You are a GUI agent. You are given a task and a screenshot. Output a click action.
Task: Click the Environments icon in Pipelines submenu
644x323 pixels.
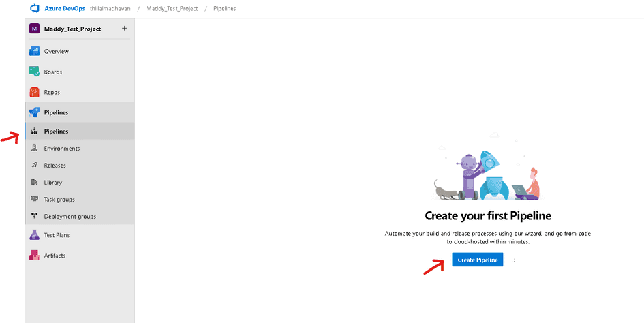35,149
